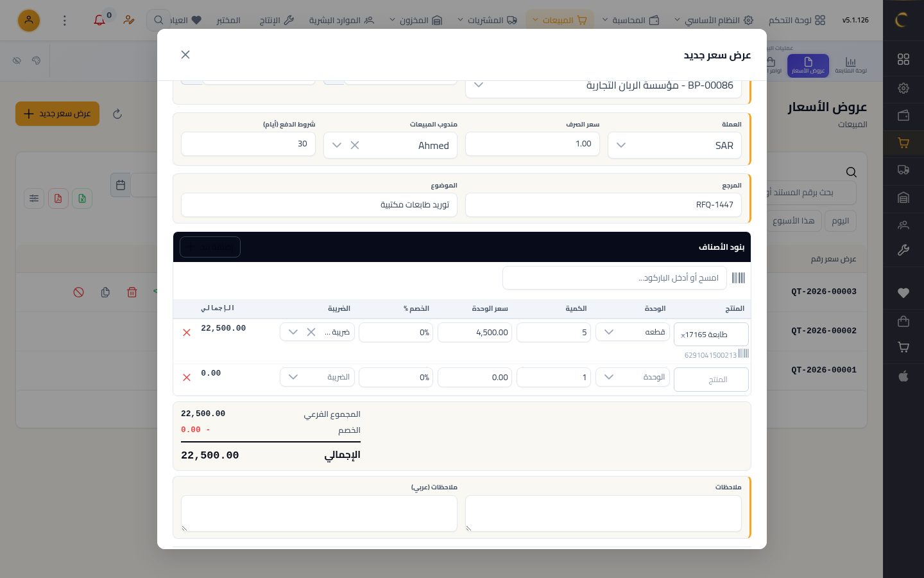Open the heart icon in sidebar

tap(903, 293)
